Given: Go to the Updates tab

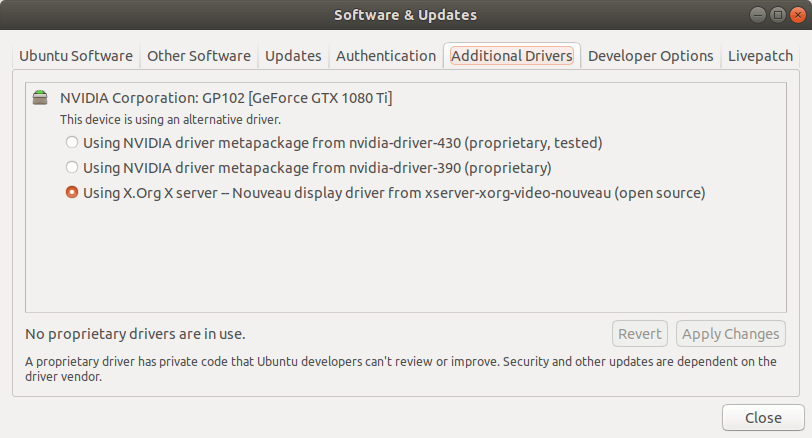Looking at the screenshot, I should pyautogui.click(x=293, y=56).
